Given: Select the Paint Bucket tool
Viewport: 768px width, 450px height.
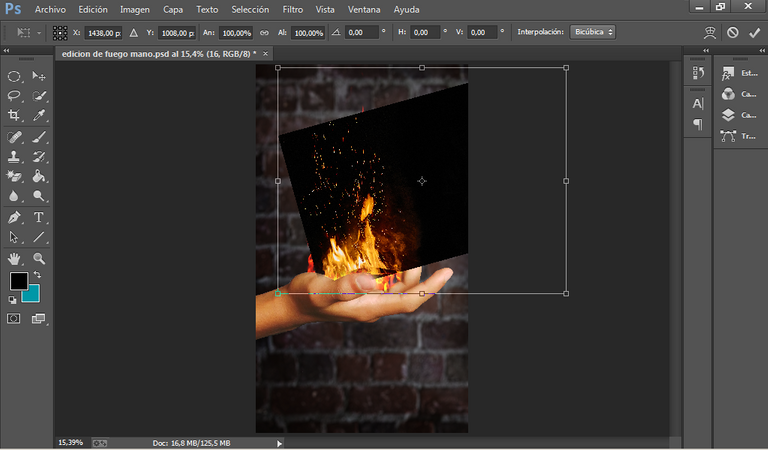Looking at the screenshot, I should [x=39, y=176].
